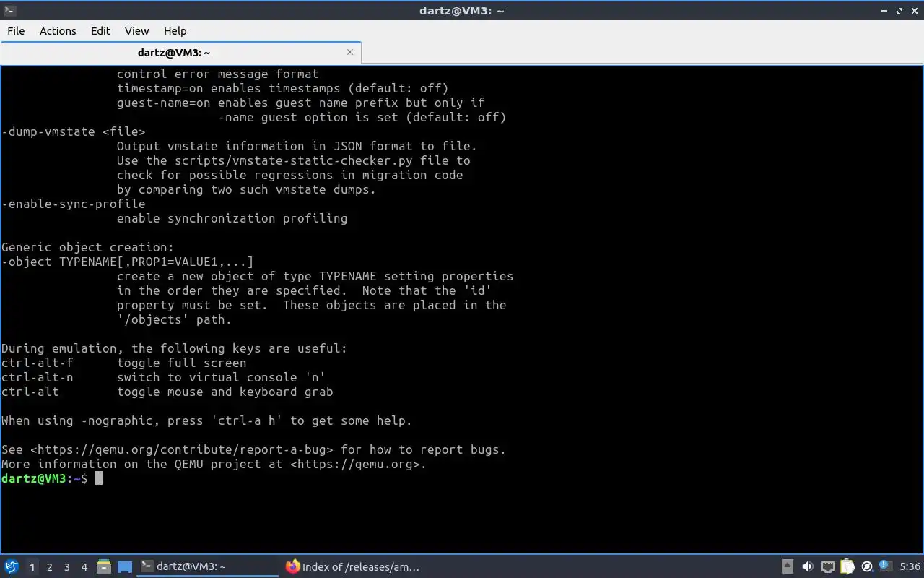Viewport: 924px width, 578px height.
Task: Open the File menu
Action: (16, 31)
